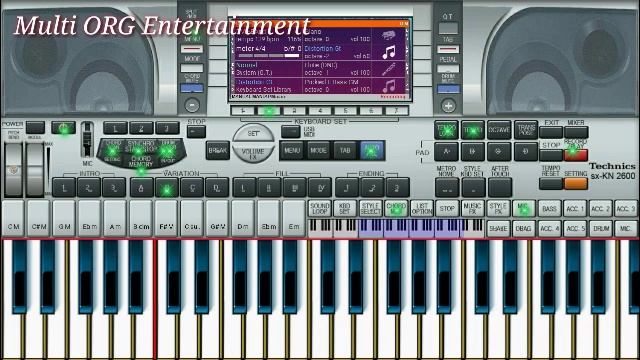Select Variation D button
Image resolution: width=640 pixels, height=360 pixels.
pyautogui.click(x=217, y=188)
